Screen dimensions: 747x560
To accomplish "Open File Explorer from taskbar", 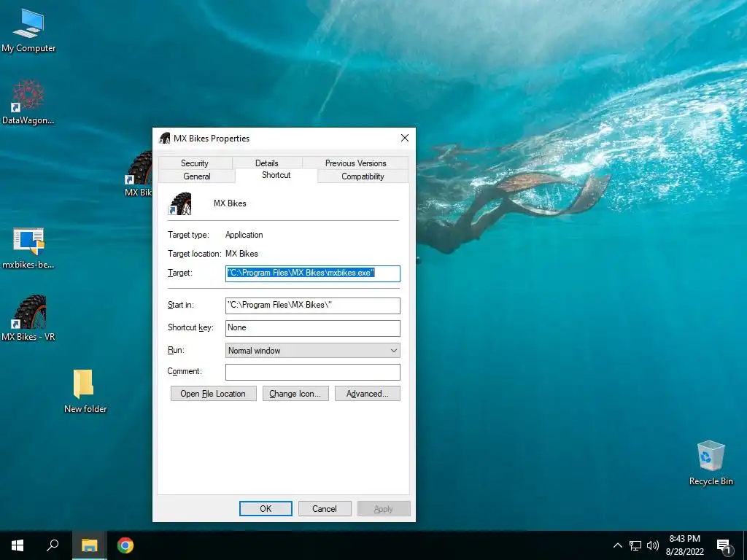I will coord(89,545).
